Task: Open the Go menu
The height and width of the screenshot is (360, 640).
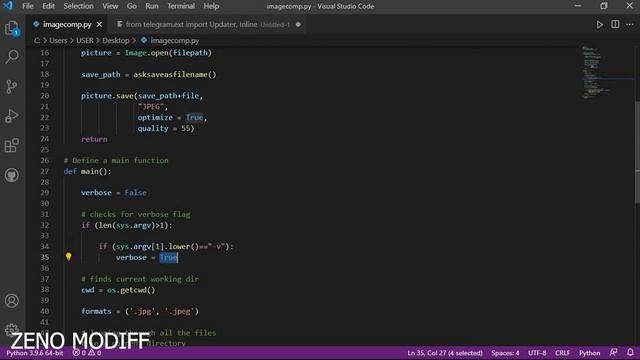Action: [131, 6]
